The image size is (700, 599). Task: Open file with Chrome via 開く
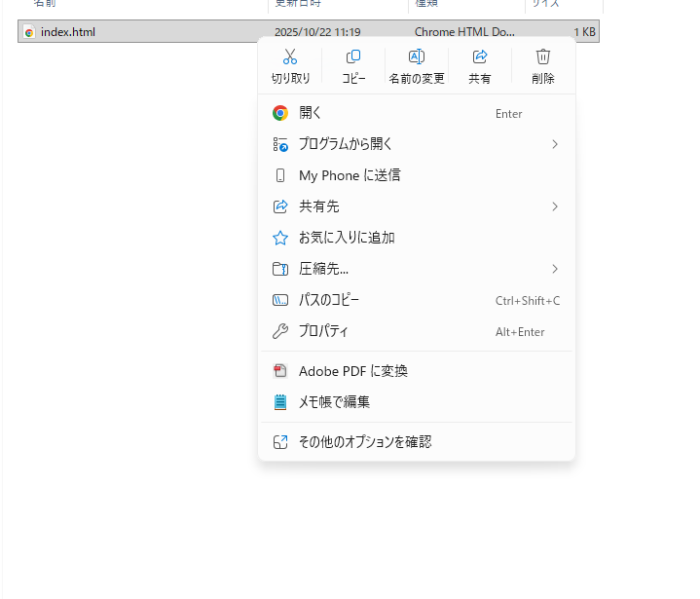[x=311, y=113]
